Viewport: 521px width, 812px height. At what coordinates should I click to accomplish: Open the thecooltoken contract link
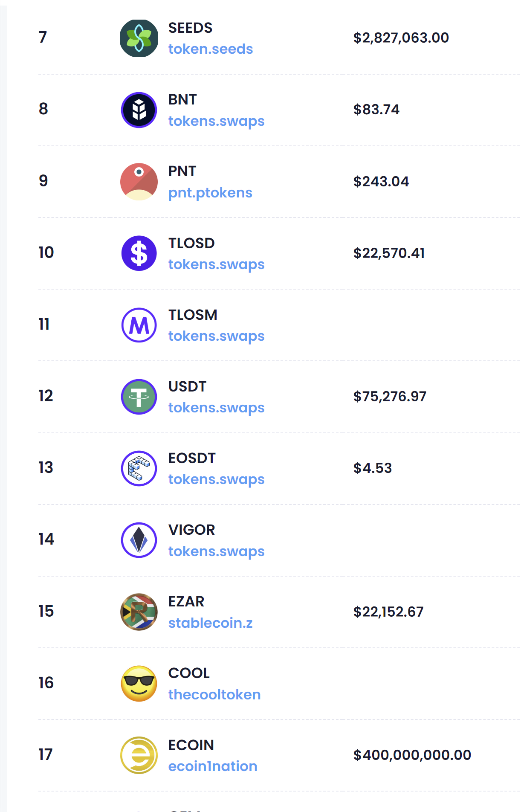click(x=214, y=695)
